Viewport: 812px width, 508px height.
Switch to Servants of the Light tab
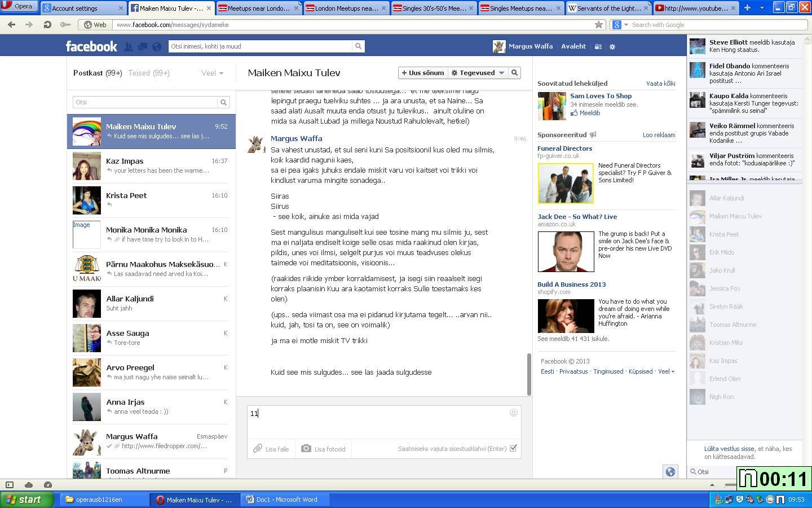pyautogui.click(x=608, y=8)
